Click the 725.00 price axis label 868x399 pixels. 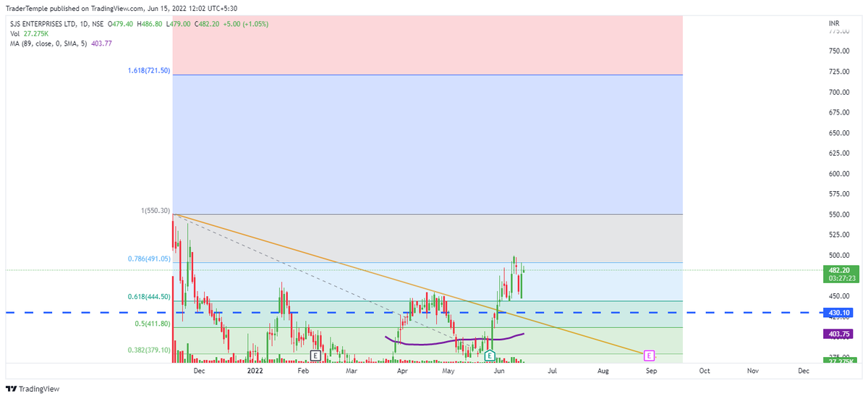(838, 72)
